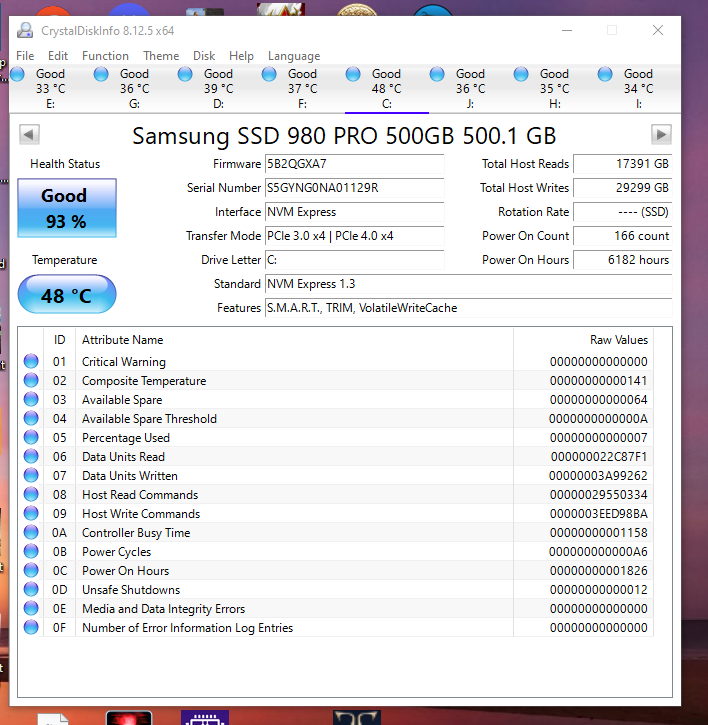Click the Interface field NVM Express
The width and height of the screenshot is (708, 725).
[354, 212]
